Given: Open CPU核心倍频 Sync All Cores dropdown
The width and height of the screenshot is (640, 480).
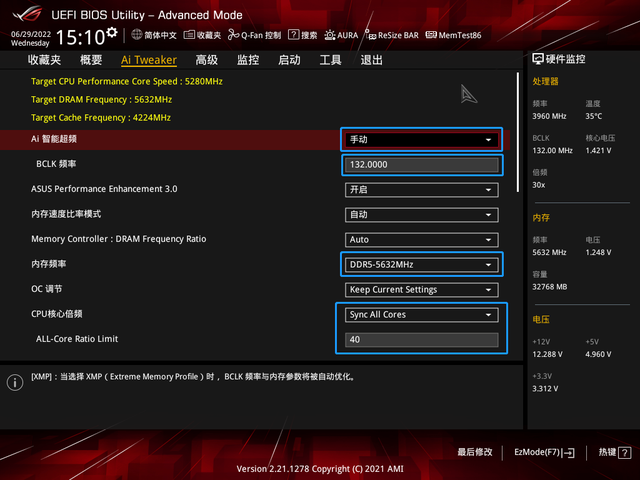Looking at the screenshot, I should pos(422,315).
